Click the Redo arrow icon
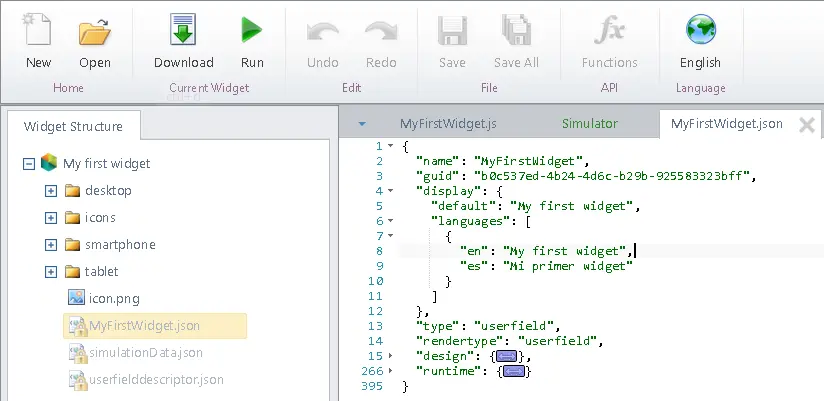The height and width of the screenshot is (401, 824). point(382,32)
